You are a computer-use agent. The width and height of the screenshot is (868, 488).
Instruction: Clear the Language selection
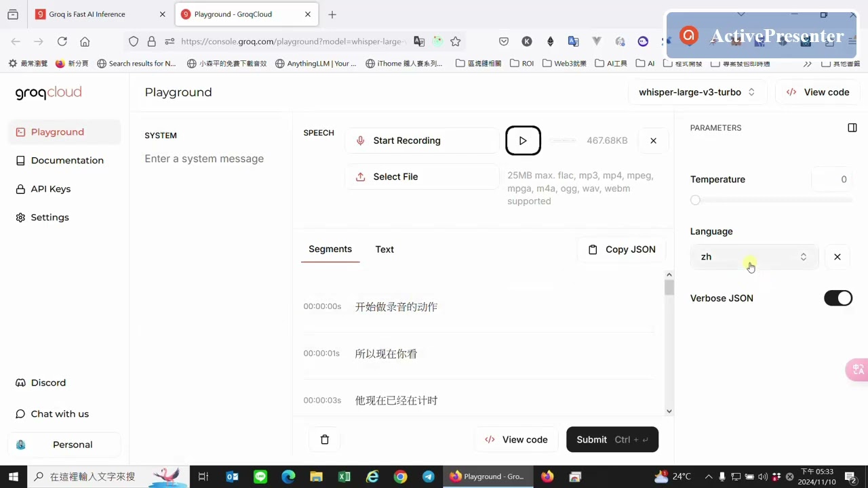click(837, 257)
